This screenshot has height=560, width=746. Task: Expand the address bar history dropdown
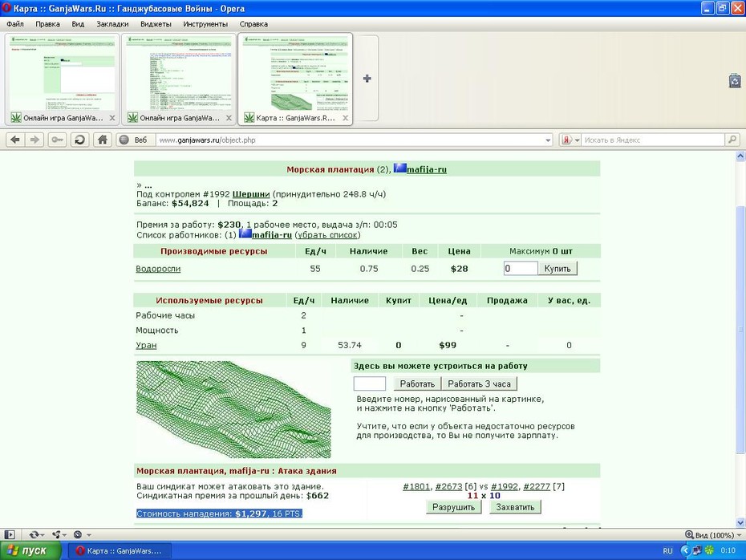point(548,140)
